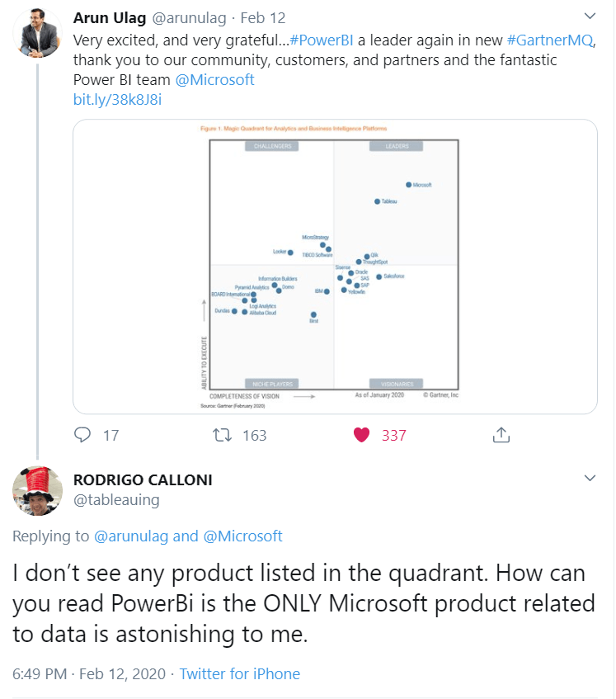The image size is (616, 699).
Task: Open the Gartner Magic Quadrant image
Action: tap(335, 267)
